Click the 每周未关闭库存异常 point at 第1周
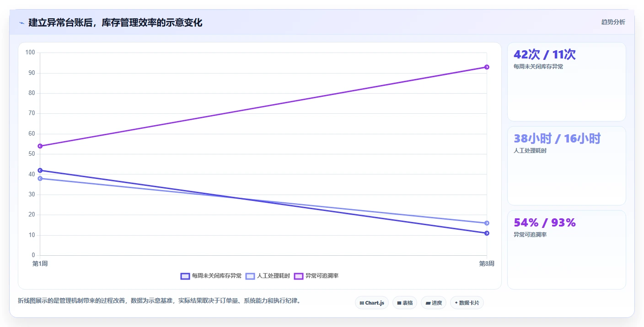Viewport: 644px width, 327px height. click(x=40, y=170)
